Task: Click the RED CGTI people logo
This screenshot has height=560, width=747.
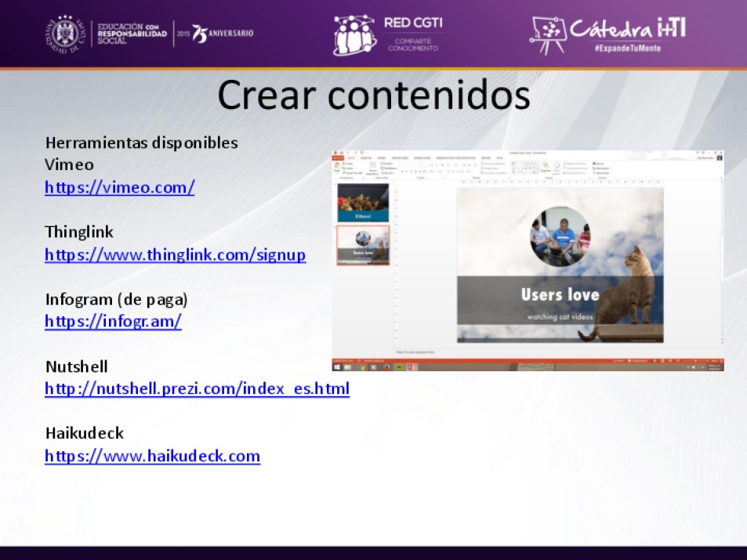Action: [354, 34]
